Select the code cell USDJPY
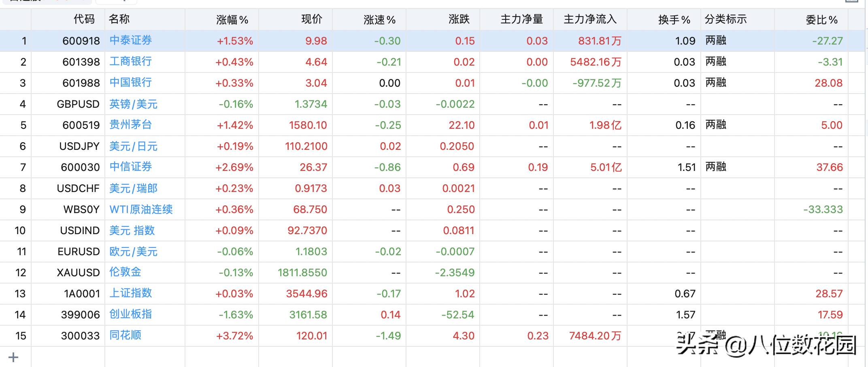This screenshot has height=367, width=868. tap(79, 146)
